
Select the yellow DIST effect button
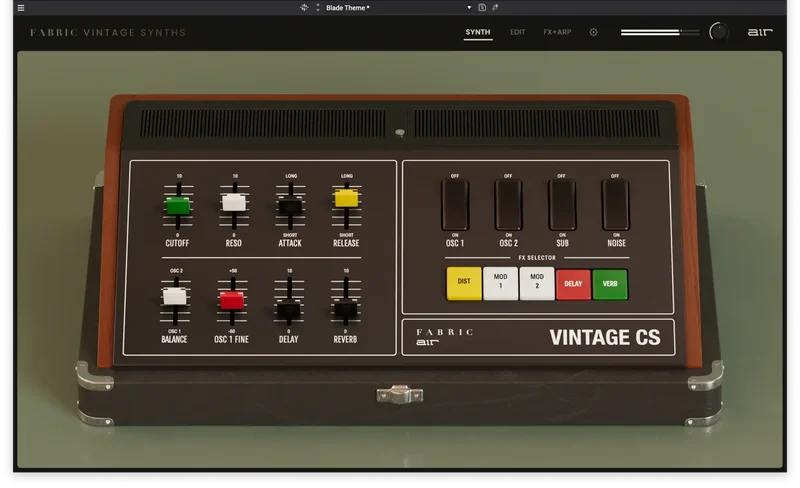pos(464,283)
